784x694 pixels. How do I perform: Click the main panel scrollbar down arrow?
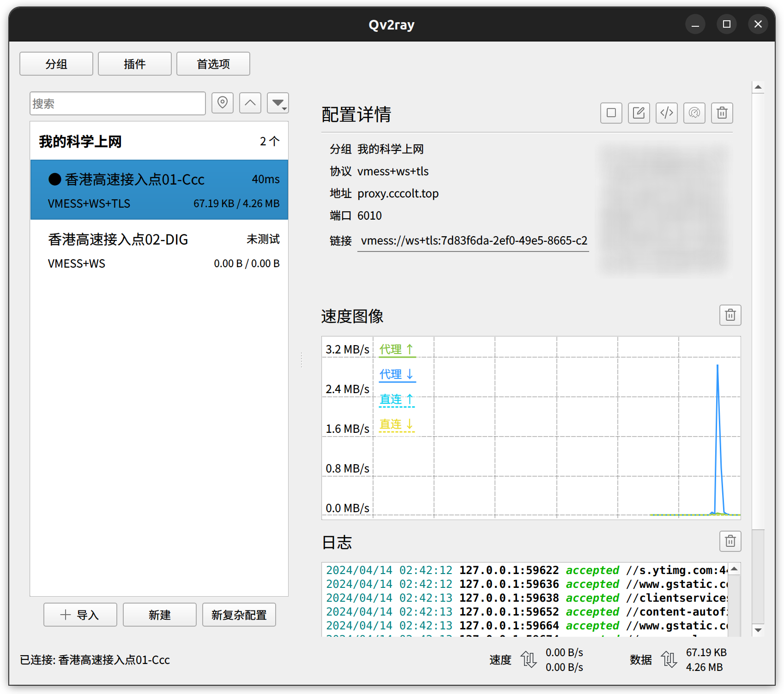tap(758, 630)
